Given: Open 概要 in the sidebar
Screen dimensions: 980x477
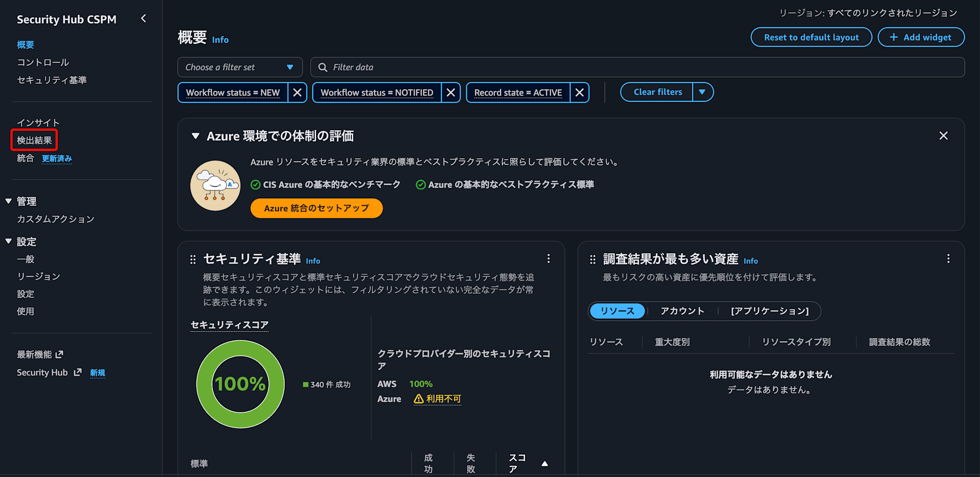Looking at the screenshot, I should (x=25, y=45).
